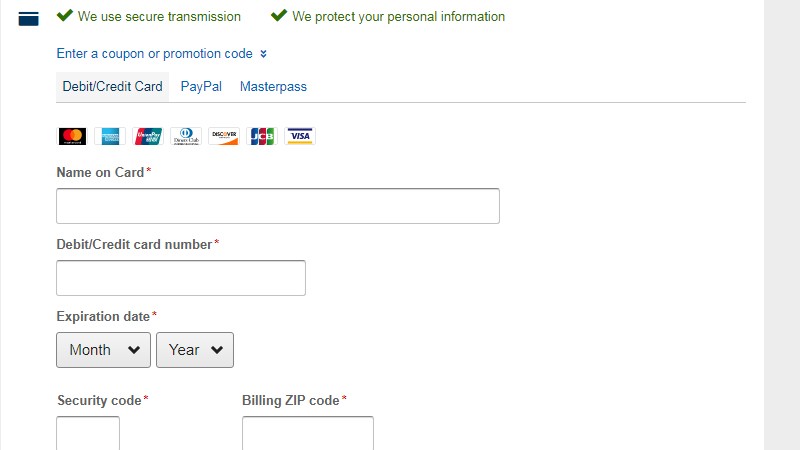The image size is (800, 450).
Task: Focus the Name on Card field
Action: click(278, 206)
